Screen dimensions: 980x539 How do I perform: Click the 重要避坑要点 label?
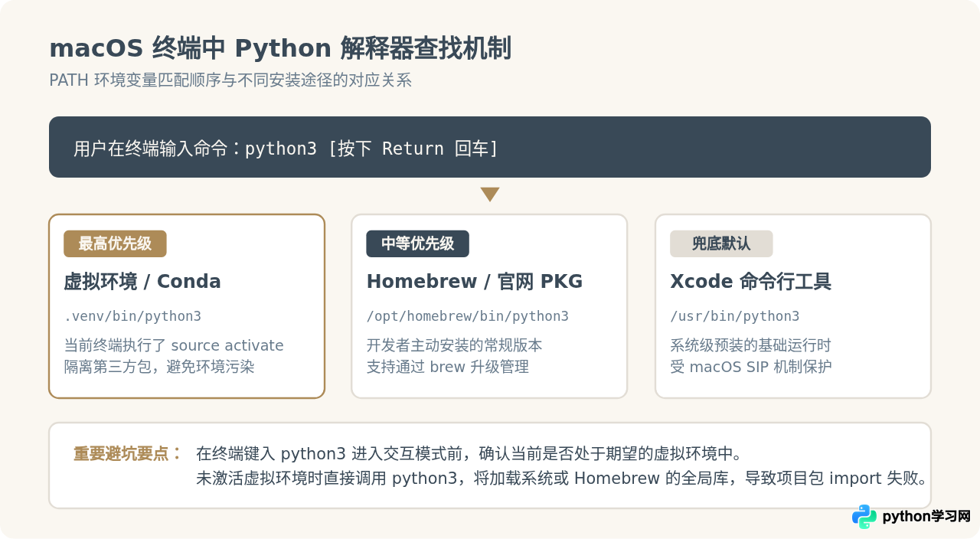coord(128,453)
